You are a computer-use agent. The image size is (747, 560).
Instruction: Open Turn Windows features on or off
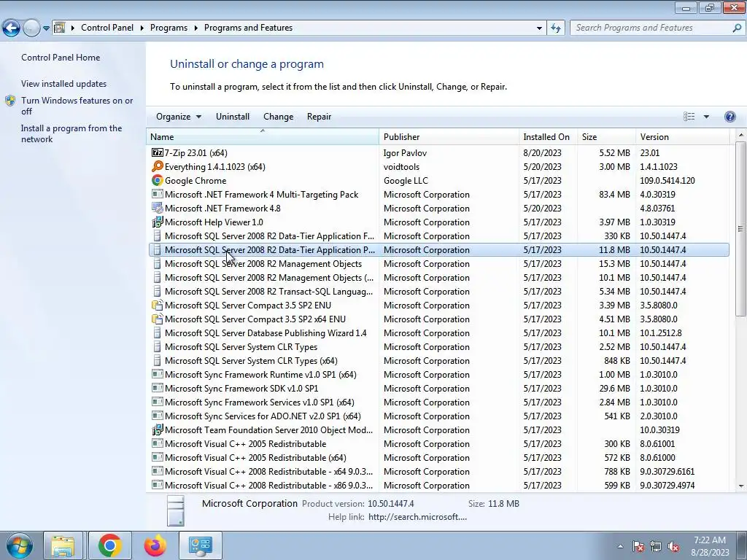click(77, 106)
